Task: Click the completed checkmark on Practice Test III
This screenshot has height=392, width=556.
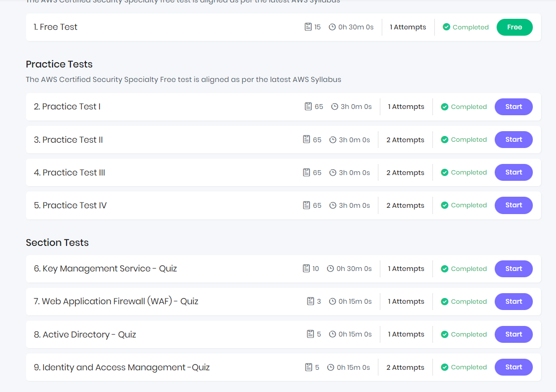Action: point(445,173)
